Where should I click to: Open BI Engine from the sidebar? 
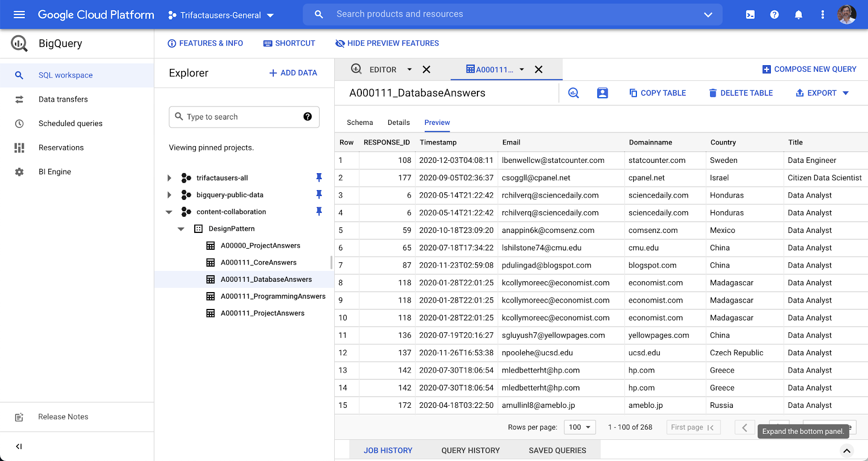[55, 172]
